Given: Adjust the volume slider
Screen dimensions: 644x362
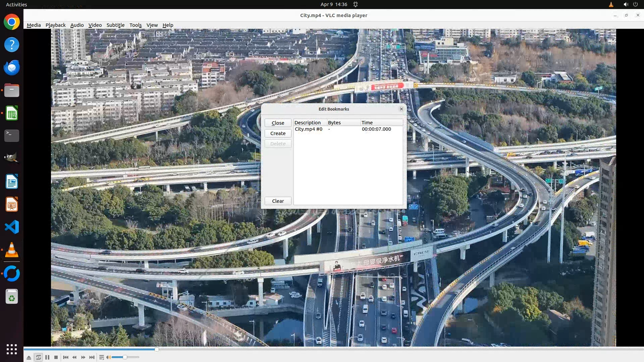Looking at the screenshot, I should 125,357.
